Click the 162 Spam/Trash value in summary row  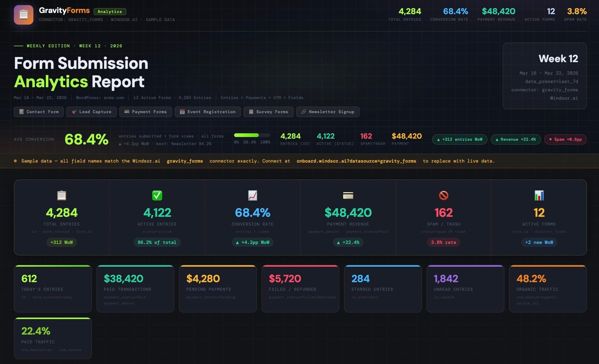[366, 136]
